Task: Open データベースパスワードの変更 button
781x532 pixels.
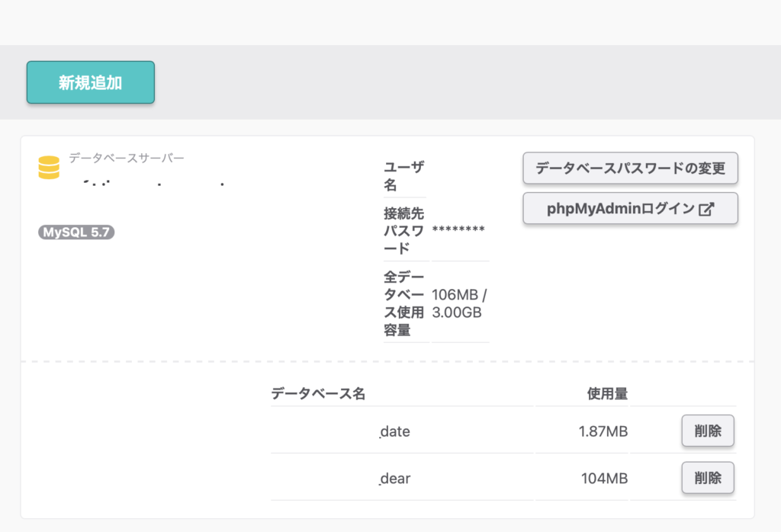Action: (x=630, y=168)
